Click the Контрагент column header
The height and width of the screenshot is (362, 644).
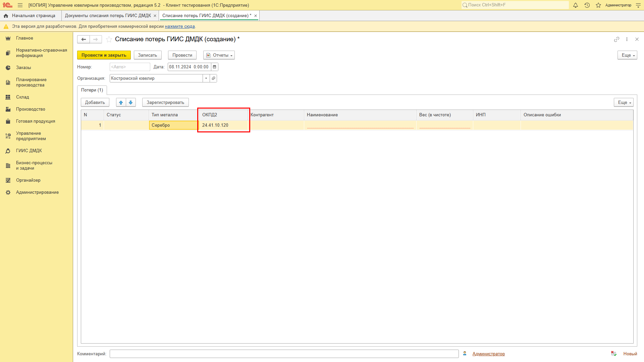click(276, 115)
